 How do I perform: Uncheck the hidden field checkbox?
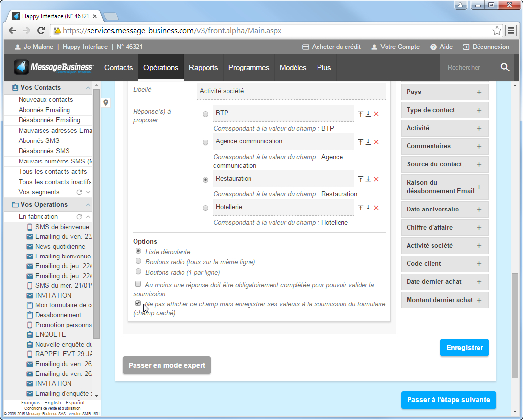tap(138, 303)
